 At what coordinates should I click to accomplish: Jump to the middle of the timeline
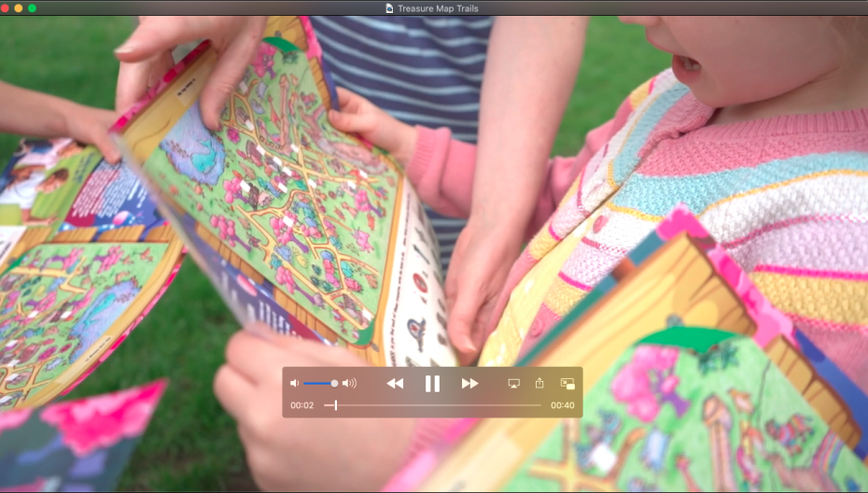click(433, 405)
